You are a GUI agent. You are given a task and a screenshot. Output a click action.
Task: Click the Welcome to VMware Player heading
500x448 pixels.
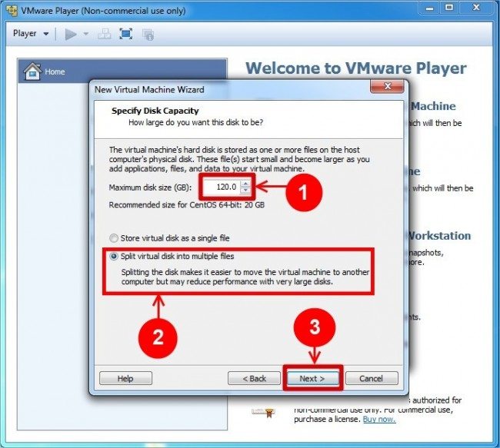(x=356, y=68)
